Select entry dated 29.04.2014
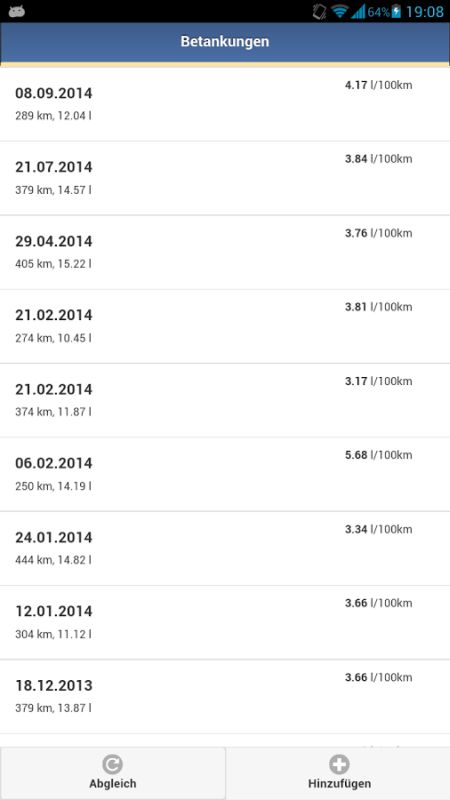Image resolution: width=450 pixels, height=800 pixels. (225, 252)
